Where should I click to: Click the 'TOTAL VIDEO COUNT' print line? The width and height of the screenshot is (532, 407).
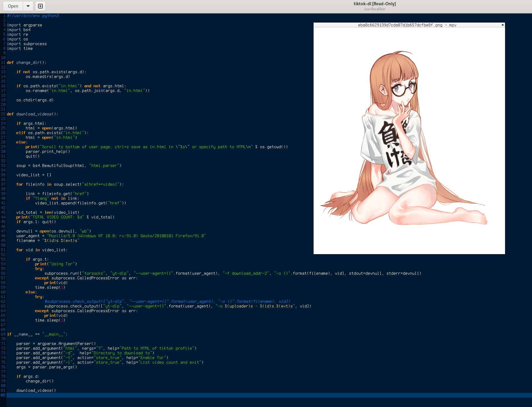(65, 217)
